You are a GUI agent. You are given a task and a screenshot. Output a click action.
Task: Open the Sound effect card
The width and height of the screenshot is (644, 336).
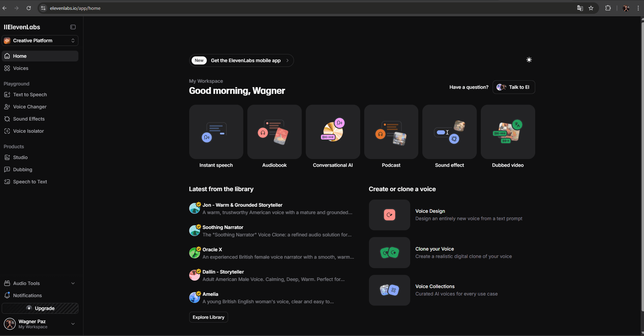(449, 132)
